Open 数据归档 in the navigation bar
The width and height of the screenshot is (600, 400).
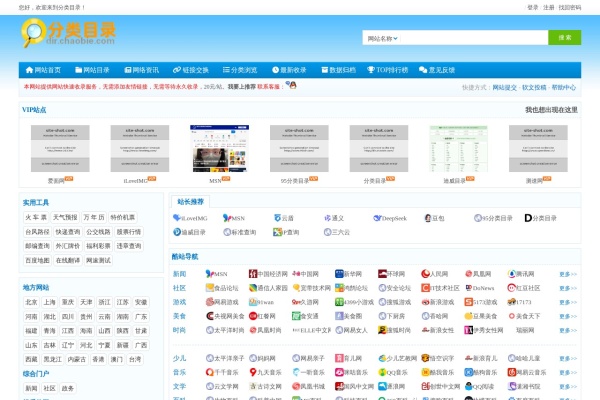click(x=338, y=70)
